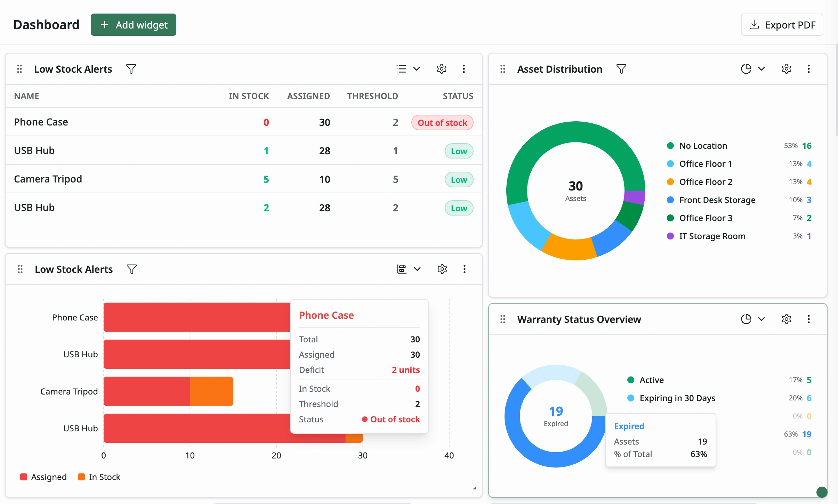Image resolution: width=838 pixels, height=504 pixels.
Task: Toggle Active entry in warranty legend
Action: (646, 380)
